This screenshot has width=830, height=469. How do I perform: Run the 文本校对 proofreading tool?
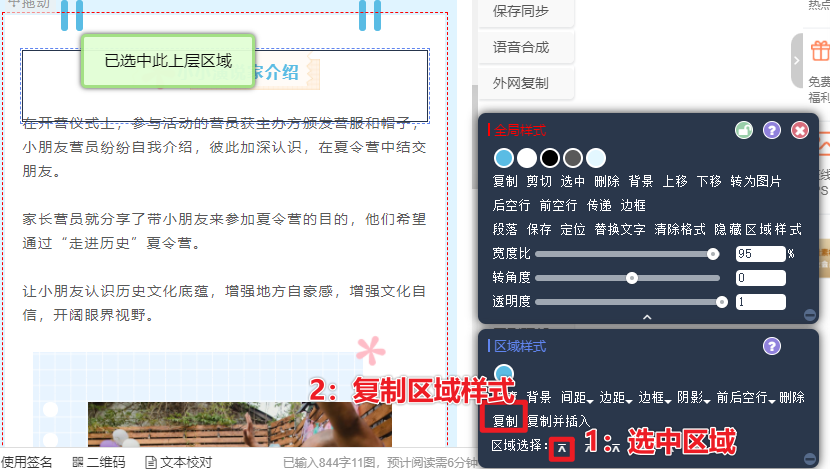178,462
